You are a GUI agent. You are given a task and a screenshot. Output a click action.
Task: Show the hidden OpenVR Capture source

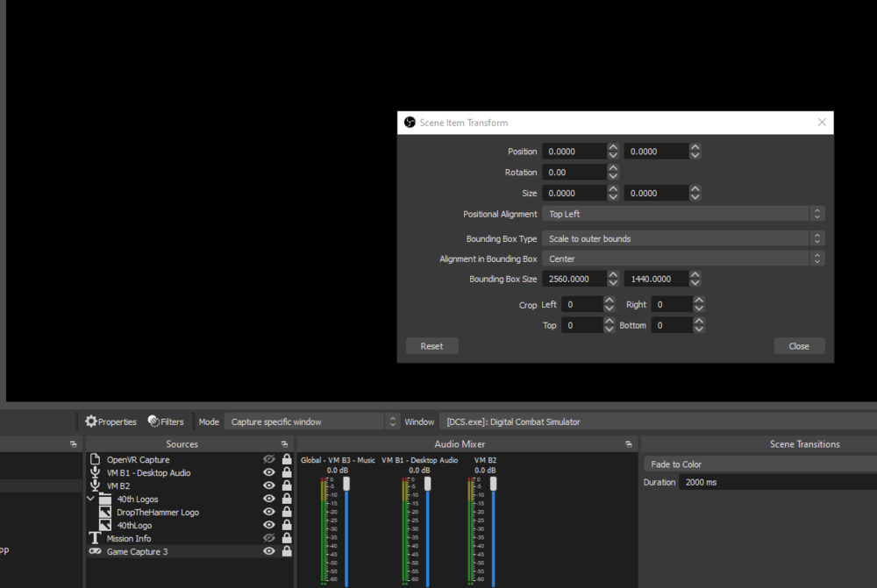point(269,459)
